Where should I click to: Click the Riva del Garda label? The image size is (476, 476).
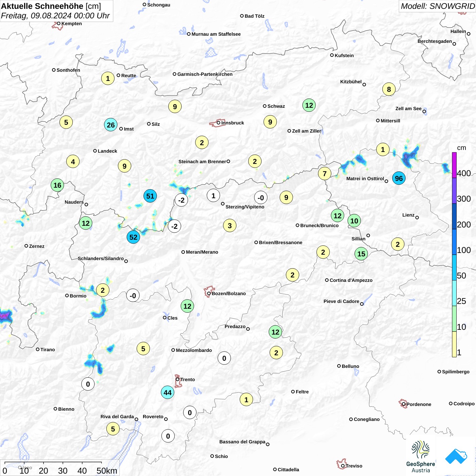pos(117,417)
